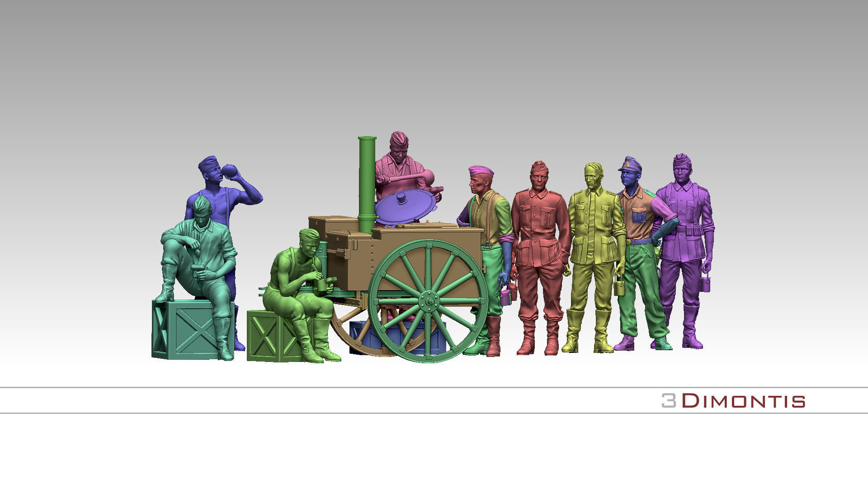Image resolution: width=868 pixels, height=488 pixels.
Task: Select the tall green chimney pipe
Action: 367,184
